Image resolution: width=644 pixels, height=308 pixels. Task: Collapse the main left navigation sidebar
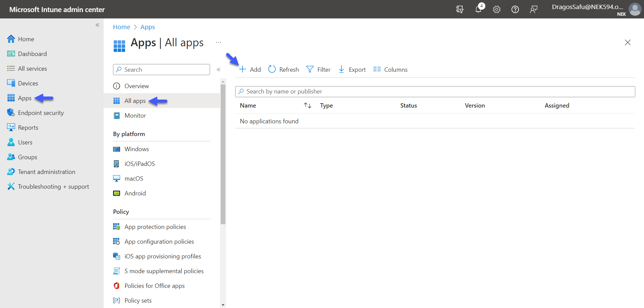click(x=97, y=25)
